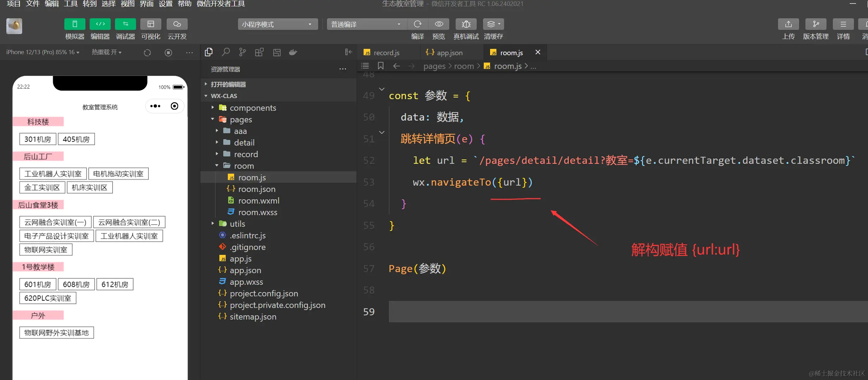Open the Settings menu in menu bar
Image resolution: width=868 pixels, height=380 pixels.
tap(166, 4)
